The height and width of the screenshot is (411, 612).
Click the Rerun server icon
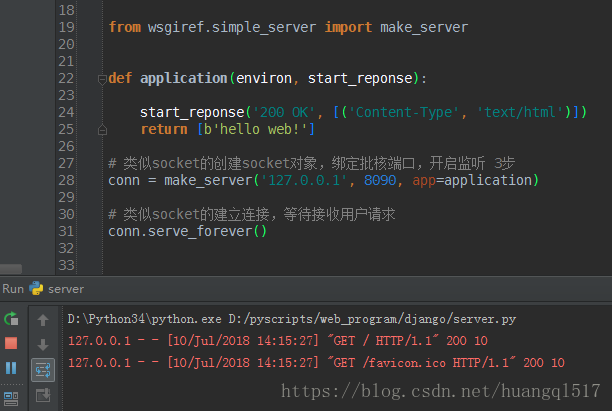(x=11, y=319)
